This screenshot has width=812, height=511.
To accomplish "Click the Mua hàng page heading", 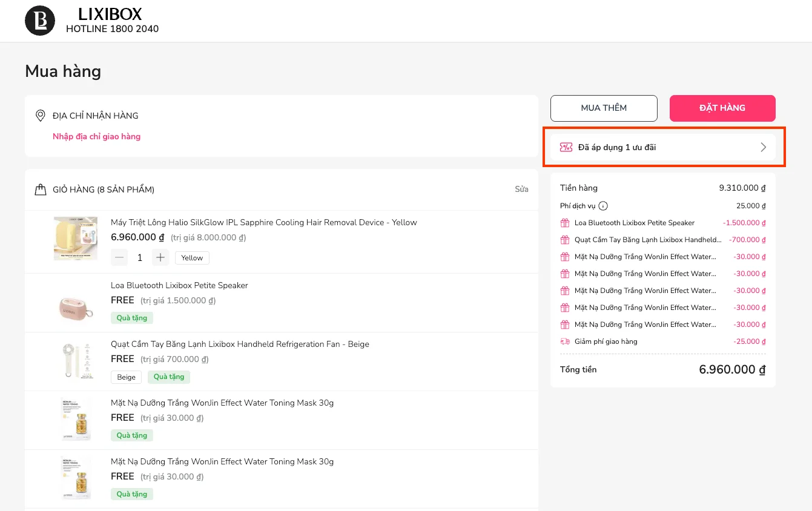I will [63, 71].
